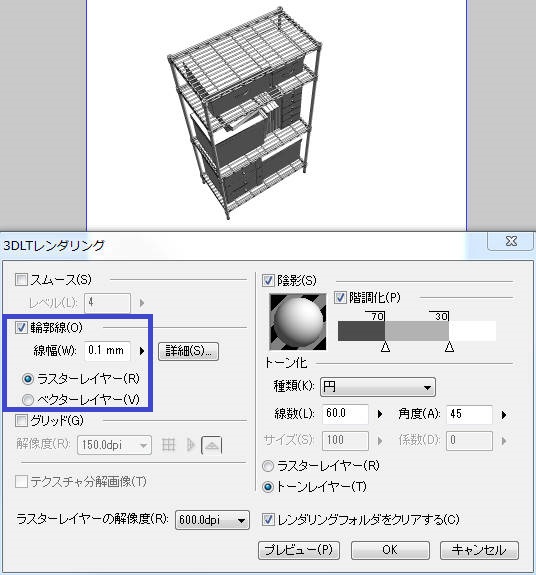Click into the 線幅 input field
The width and height of the screenshot is (536, 575).
coord(107,351)
